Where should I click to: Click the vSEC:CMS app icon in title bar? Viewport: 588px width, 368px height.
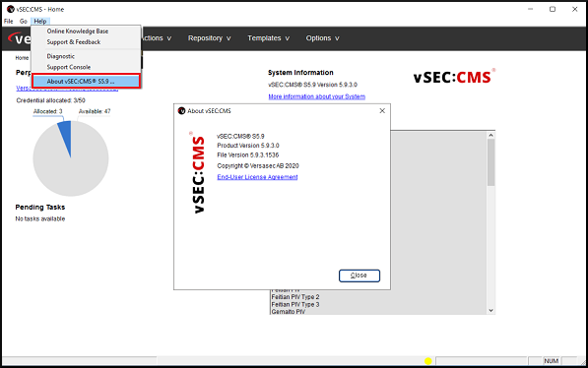click(10, 9)
